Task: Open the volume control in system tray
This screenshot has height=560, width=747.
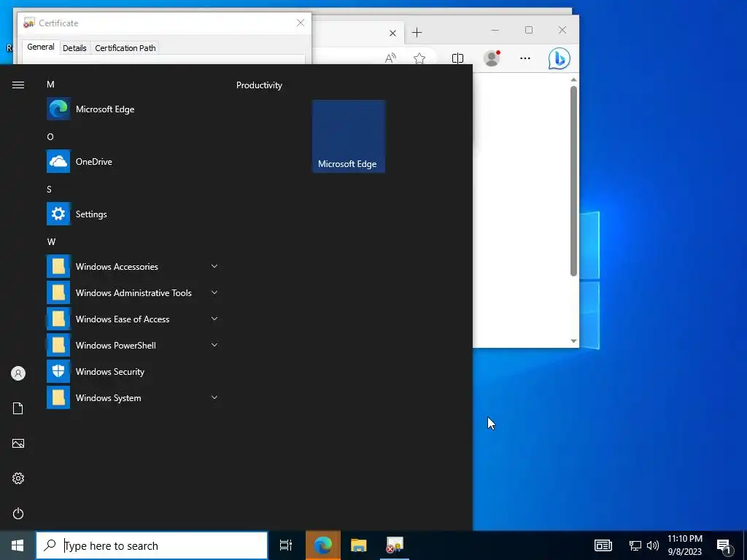Action: click(x=653, y=545)
